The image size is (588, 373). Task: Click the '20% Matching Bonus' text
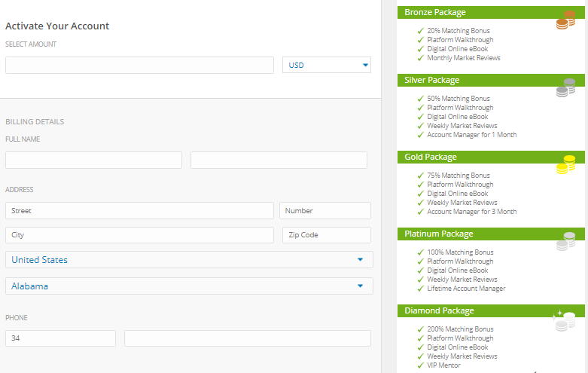pos(459,31)
